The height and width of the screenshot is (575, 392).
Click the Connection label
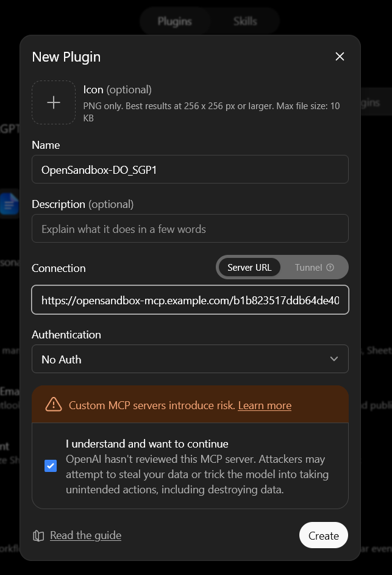point(59,268)
